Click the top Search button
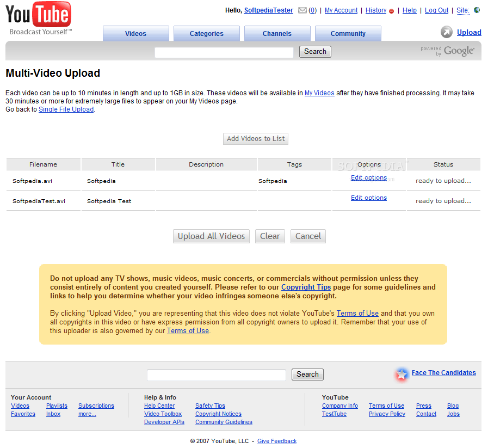 (x=315, y=51)
